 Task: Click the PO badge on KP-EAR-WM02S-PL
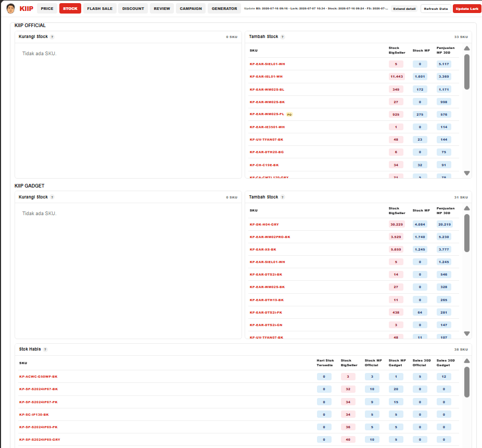(x=289, y=115)
